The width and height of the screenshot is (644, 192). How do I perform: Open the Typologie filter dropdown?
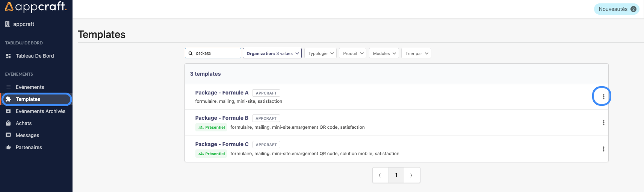(320, 53)
